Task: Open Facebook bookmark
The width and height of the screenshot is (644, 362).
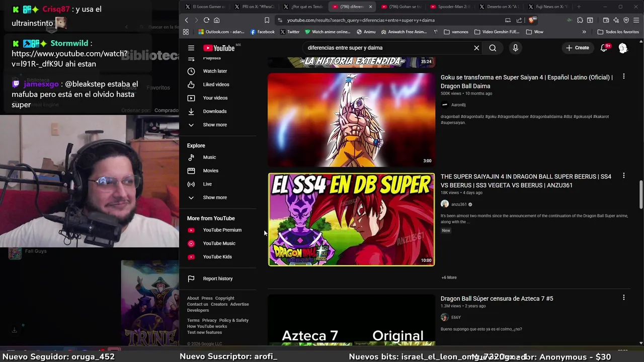Action: coord(262,32)
